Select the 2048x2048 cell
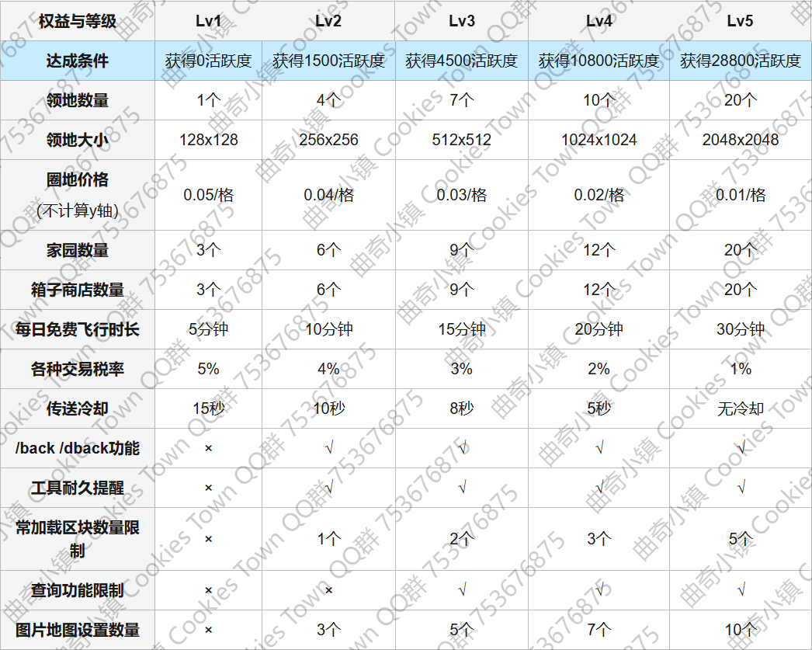Image resolution: width=812 pixels, height=650 pixels. point(740,140)
